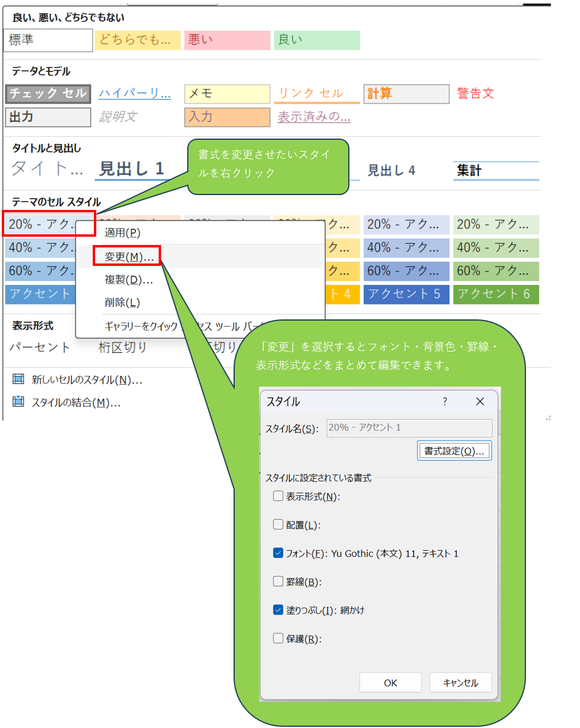Select 変更(M)... in the context menu
The height and width of the screenshot is (728, 580).
(x=129, y=256)
